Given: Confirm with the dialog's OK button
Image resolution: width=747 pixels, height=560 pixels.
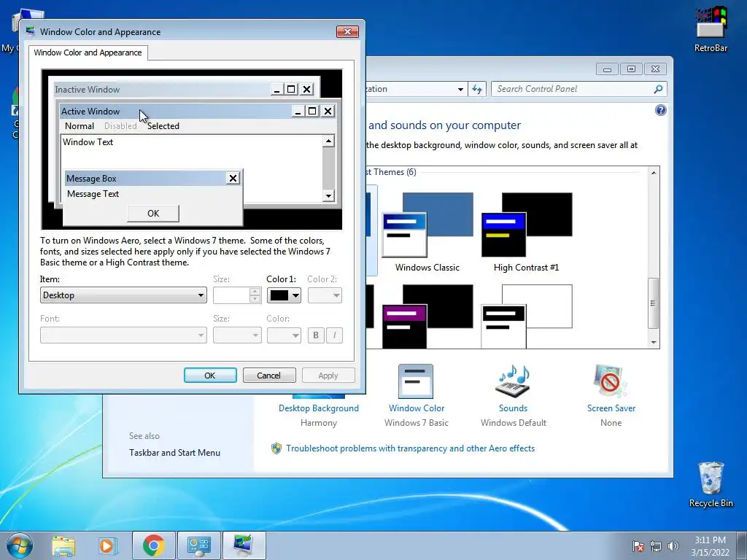Looking at the screenshot, I should [x=210, y=376].
